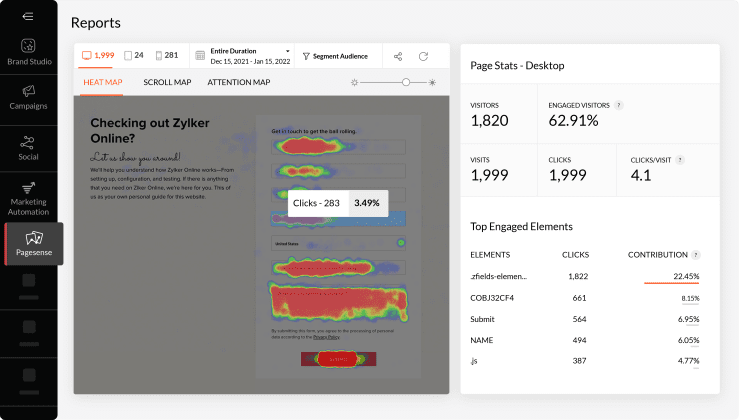
Task: Select desktop device view with 1,999 visits
Action: [98, 56]
